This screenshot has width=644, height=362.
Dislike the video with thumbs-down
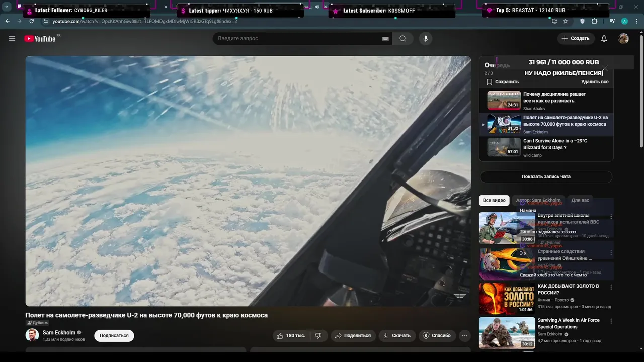point(318,335)
